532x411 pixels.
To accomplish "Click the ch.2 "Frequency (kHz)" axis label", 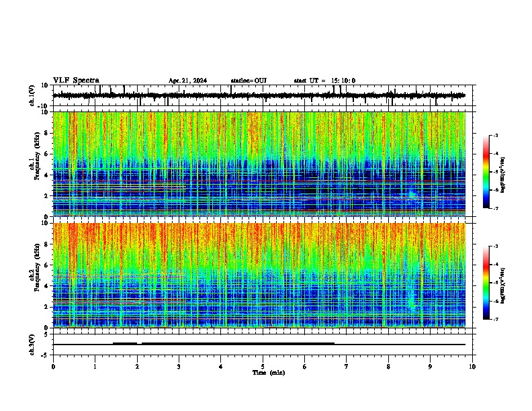I will coord(37,267).
